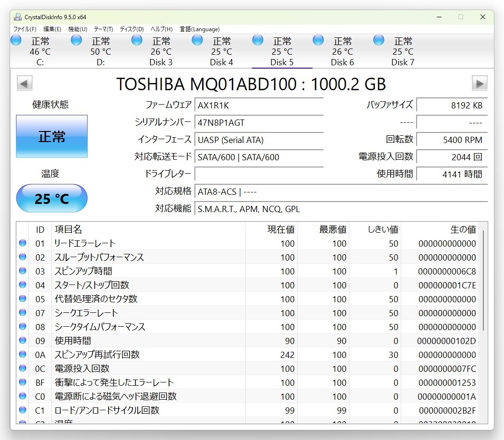
Task: Open the 機能(U) menu
Action: point(77,29)
